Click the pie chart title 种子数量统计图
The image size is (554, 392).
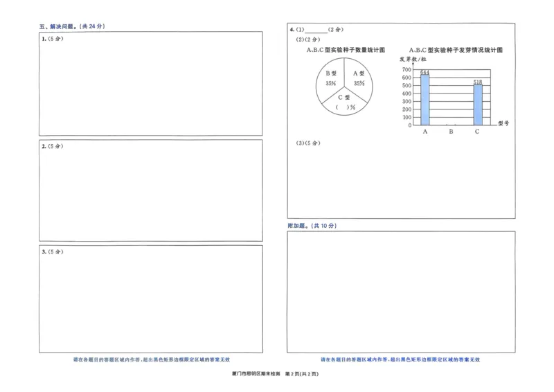[346, 50]
